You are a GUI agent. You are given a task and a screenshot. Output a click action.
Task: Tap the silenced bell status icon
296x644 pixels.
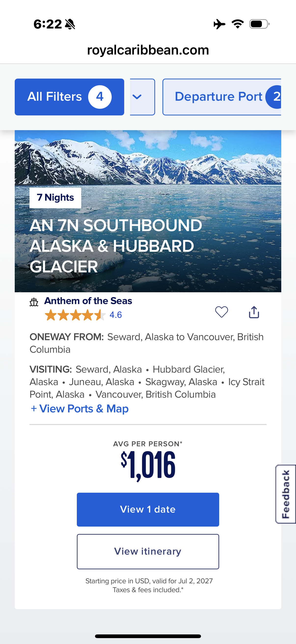pyautogui.click(x=70, y=24)
